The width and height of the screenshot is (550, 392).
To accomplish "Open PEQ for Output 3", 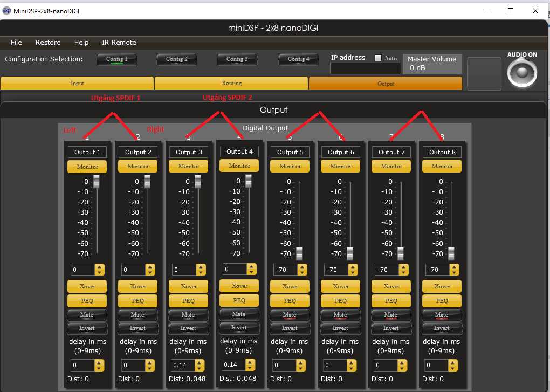I will [x=188, y=301].
